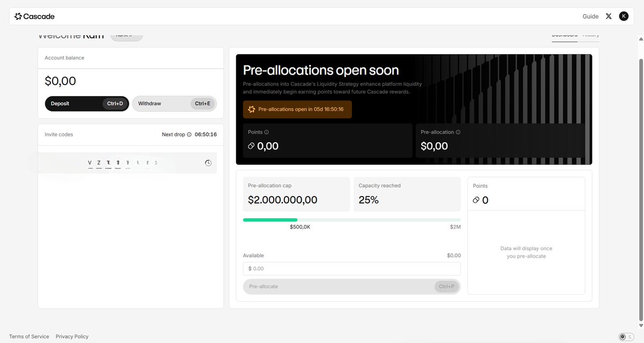Open the Guide link in the header

point(590,16)
